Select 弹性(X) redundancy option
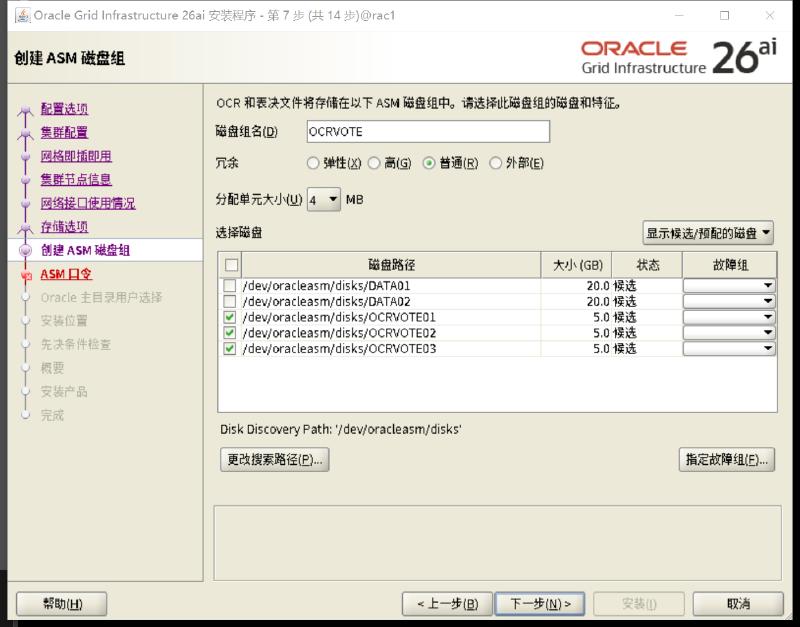 coord(313,163)
